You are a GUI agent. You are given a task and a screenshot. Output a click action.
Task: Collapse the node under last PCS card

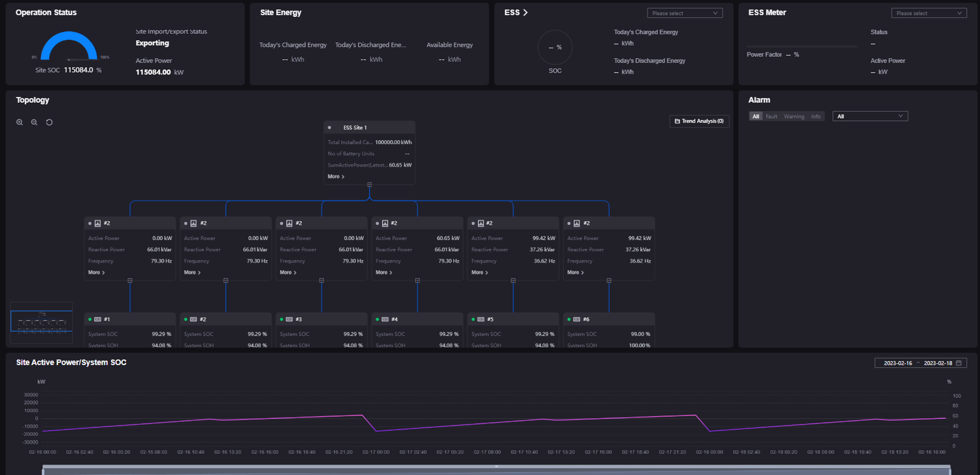(609, 280)
